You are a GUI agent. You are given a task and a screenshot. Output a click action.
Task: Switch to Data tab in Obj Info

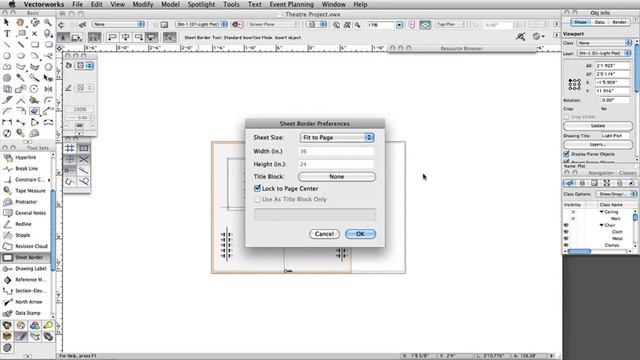click(x=599, y=22)
